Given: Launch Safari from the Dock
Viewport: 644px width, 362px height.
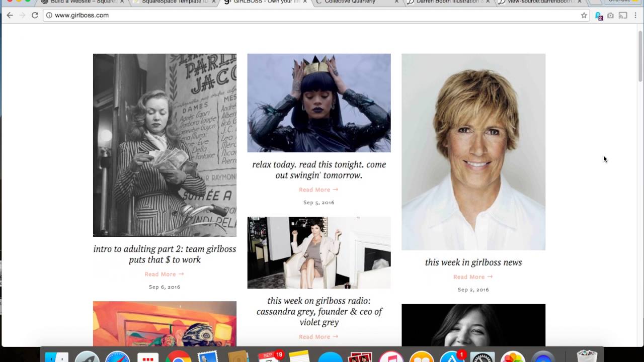Looking at the screenshot, I should click(x=118, y=357).
